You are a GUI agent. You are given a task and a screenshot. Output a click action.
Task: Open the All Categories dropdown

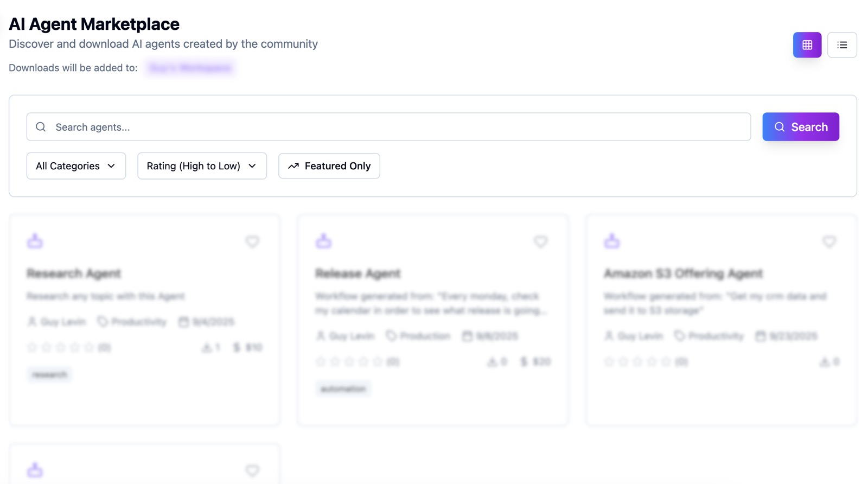(76, 166)
